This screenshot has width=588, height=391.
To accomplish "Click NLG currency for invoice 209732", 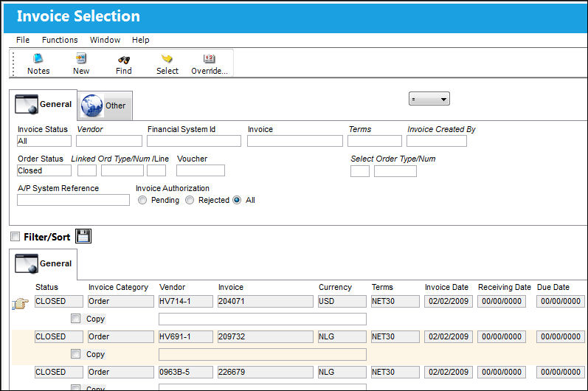I will 342,336.
